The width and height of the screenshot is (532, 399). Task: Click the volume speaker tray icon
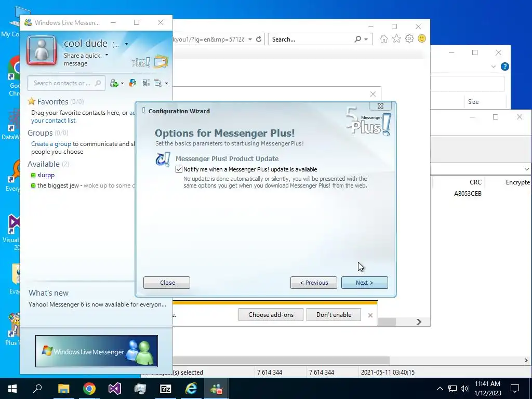coord(464,389)
